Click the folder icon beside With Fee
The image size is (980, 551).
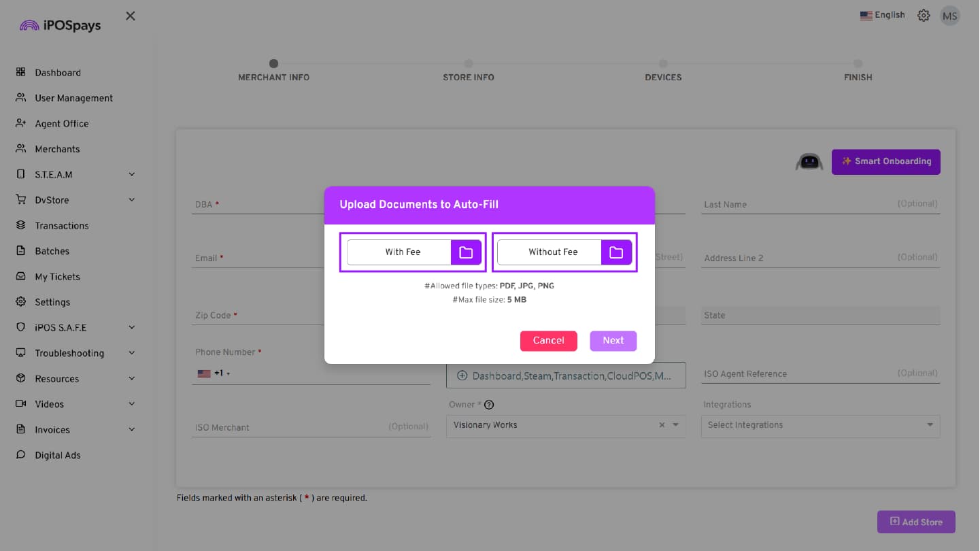466,252
